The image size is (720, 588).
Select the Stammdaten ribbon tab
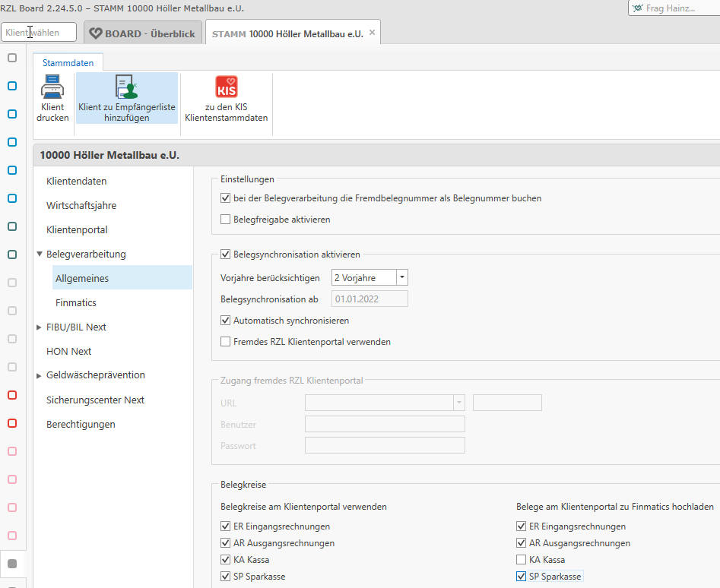pyautogui.click(x=68, y=64)
